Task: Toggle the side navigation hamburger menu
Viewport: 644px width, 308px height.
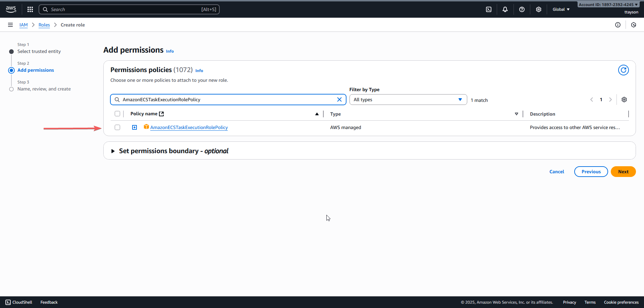Action: [10, 25]
